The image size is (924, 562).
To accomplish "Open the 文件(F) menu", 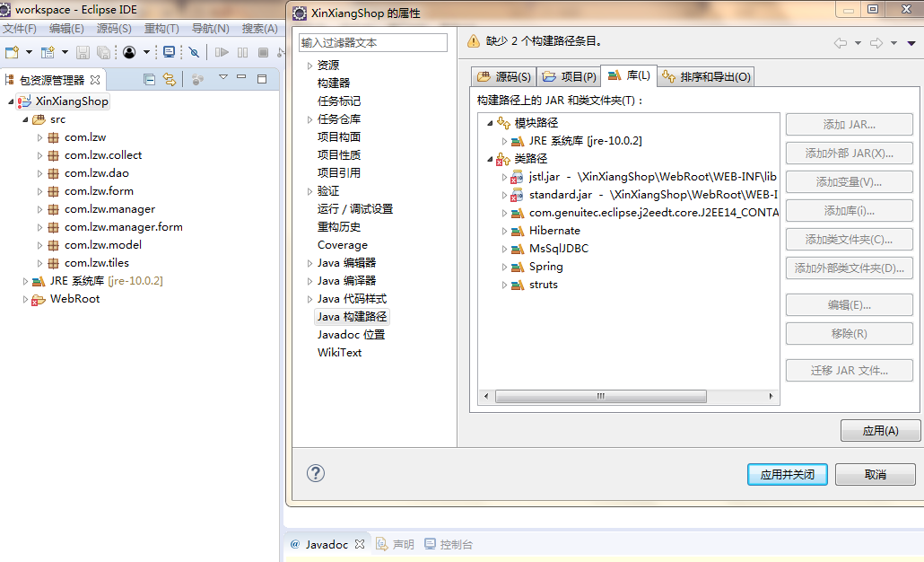I will coord(20,29).
